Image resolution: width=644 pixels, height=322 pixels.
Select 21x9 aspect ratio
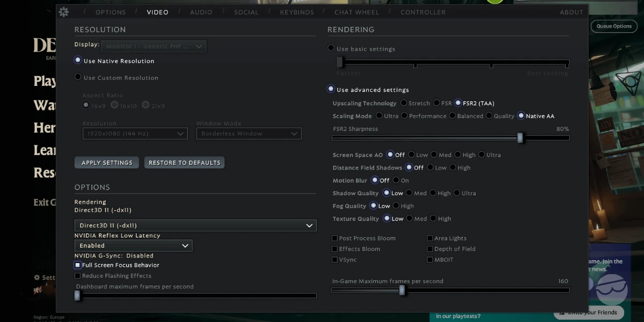coord(153,106)
